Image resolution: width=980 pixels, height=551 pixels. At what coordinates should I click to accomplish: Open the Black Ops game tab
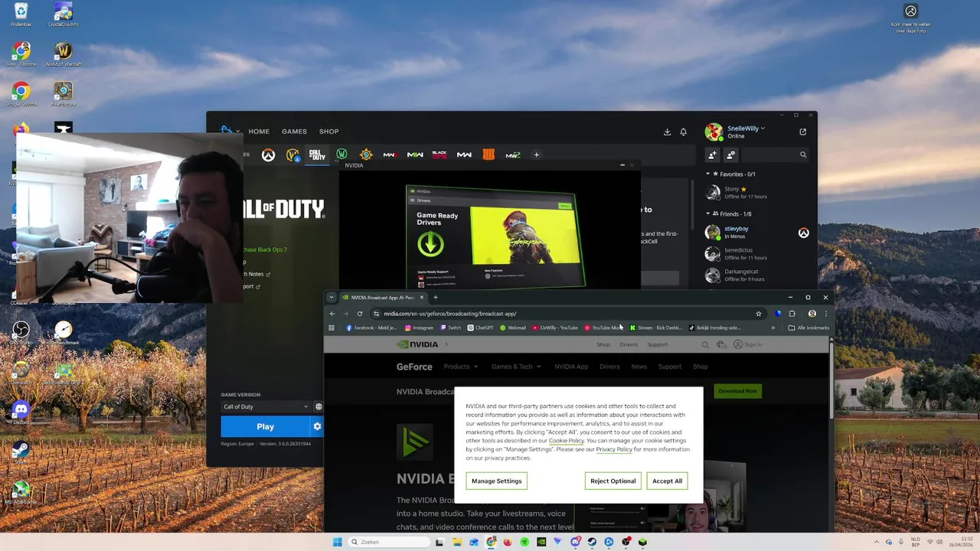point(439,155)
